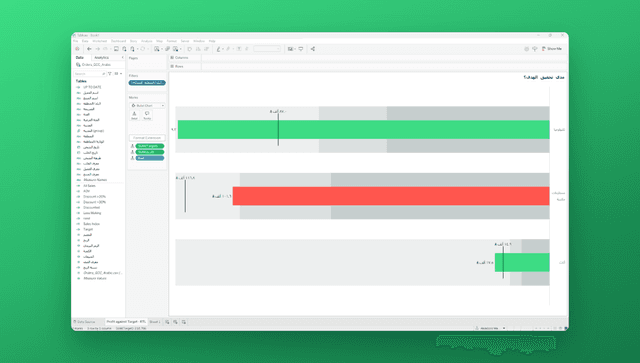The width and height of the screenshot is (640, 363).
Task: Click the Show Me button
Action: (x=552, y=49)
